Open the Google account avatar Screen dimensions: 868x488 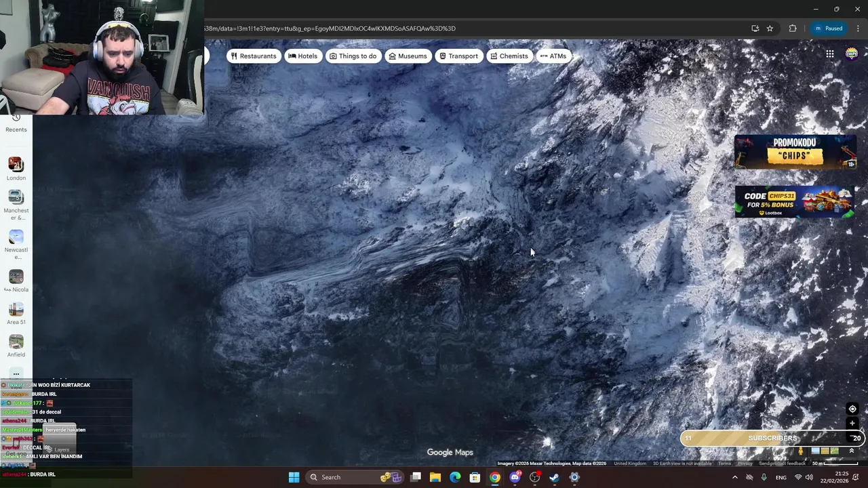pos(852,54)
